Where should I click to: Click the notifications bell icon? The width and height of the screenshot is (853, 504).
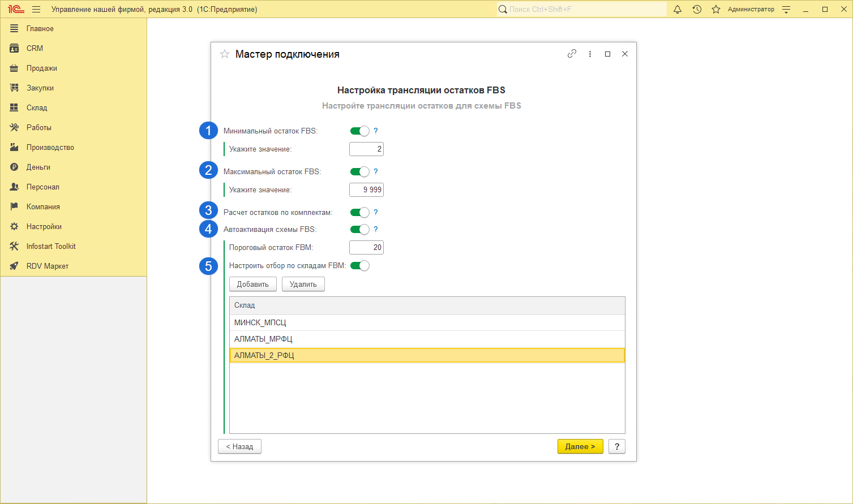point(678,10)
